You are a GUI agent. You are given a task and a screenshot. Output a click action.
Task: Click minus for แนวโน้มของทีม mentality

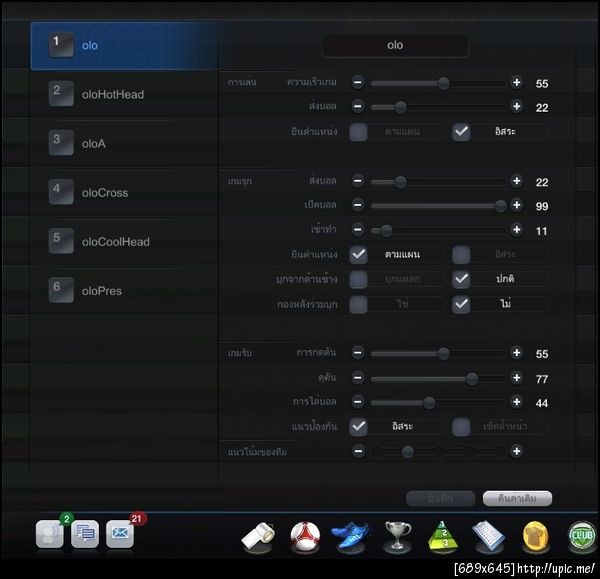(358, 452)
